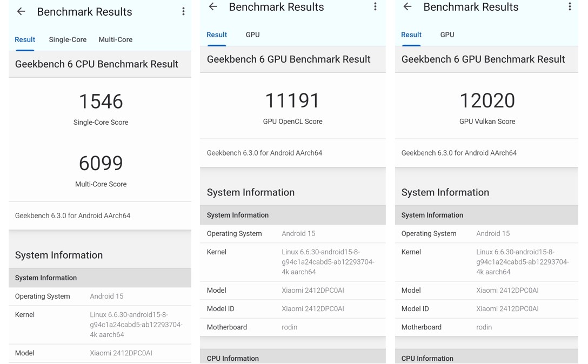Open GPU tab in Vulkan benchmark panel
This screenshot has width=588, height=364.
447,35
